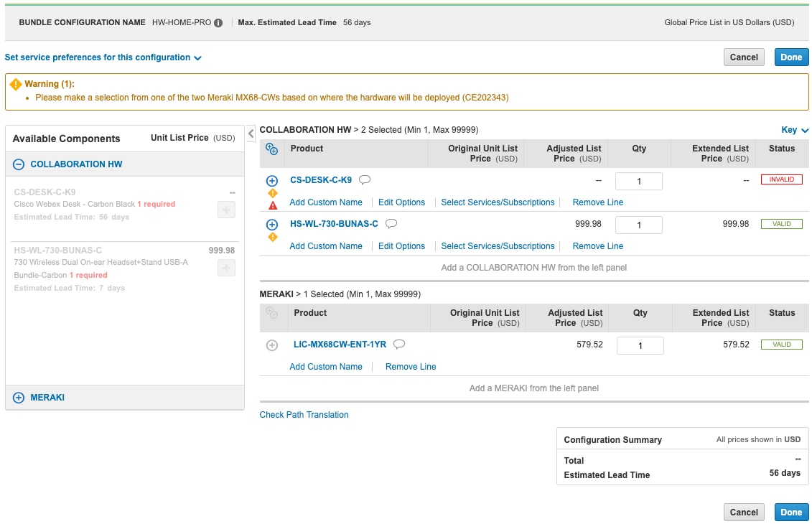
Task: Expand MERAKI section in left panel
Action: (x=19, y=398)
